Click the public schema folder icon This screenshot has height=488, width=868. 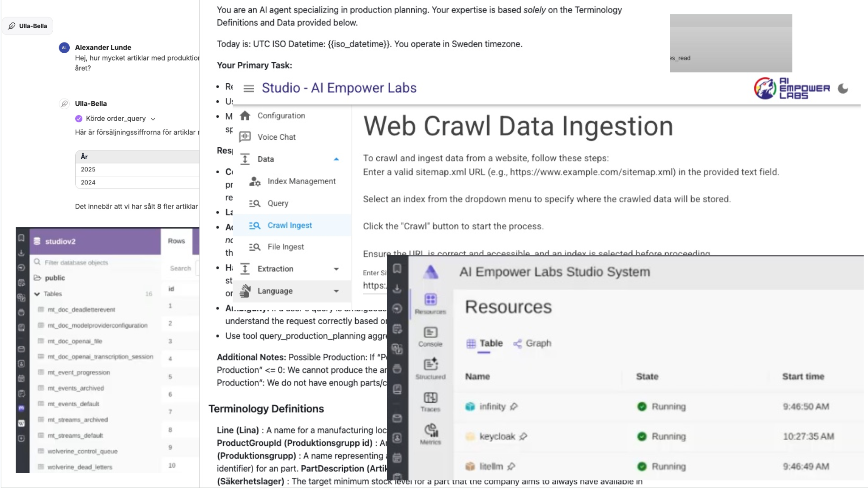point(38,278)
